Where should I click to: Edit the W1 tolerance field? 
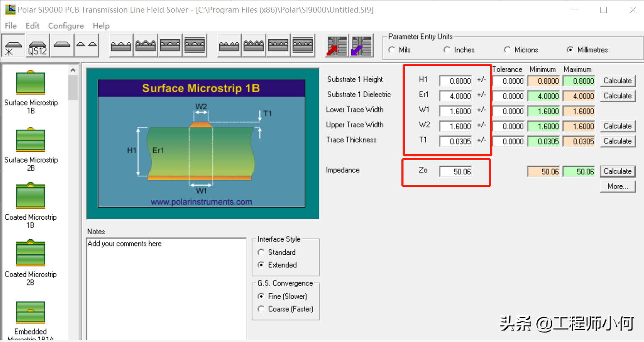(x=509, y=111)
